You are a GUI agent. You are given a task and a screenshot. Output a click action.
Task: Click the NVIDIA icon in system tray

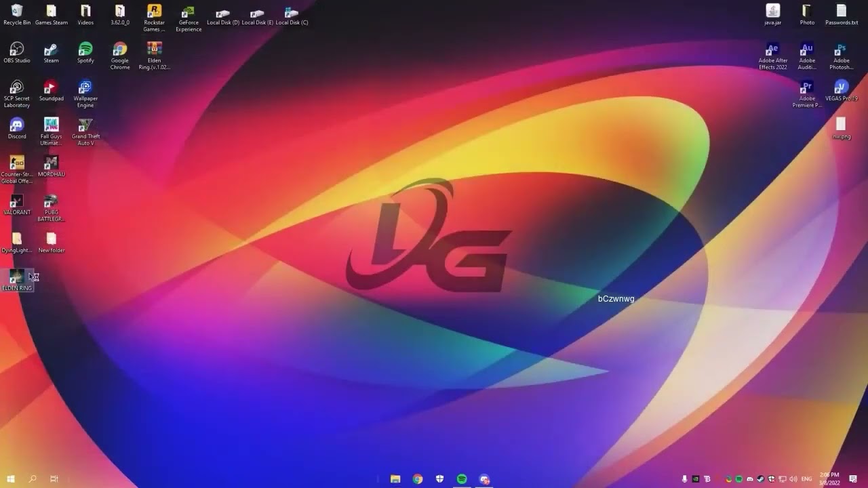click(696, 479)
